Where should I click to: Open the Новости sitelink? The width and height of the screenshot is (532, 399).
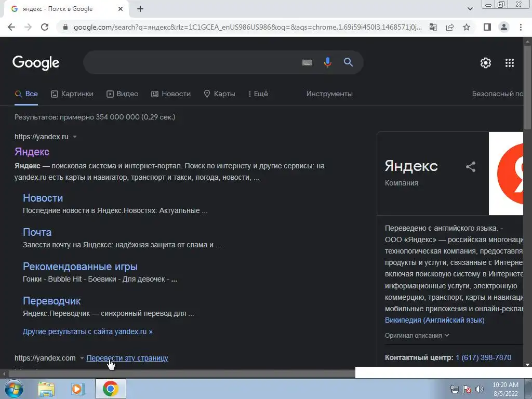click(43, 198)
